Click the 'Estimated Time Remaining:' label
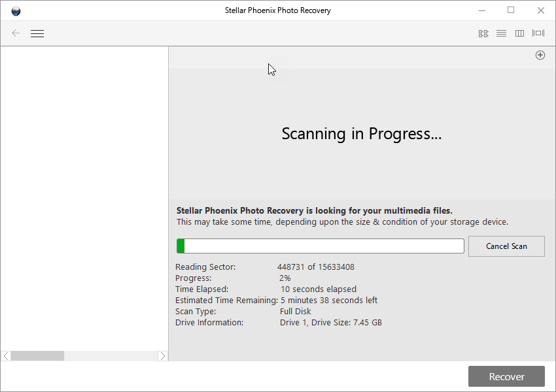The width and height of the screenshot is (556, 392). pos(226,301)
